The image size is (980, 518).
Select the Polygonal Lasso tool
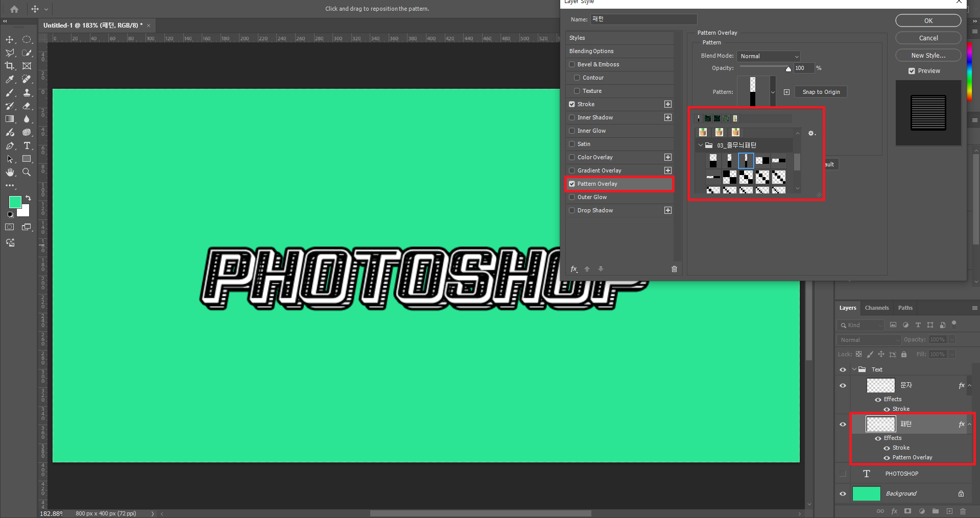coord(10,53)
